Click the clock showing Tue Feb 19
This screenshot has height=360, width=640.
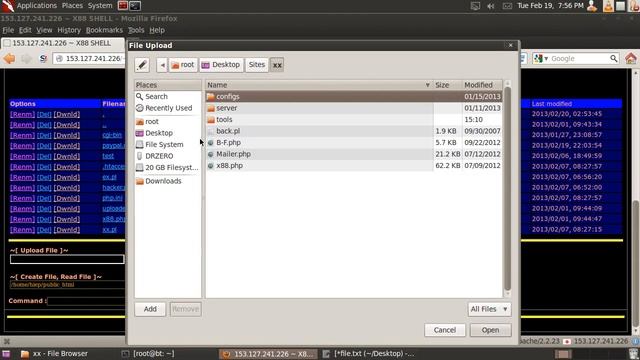pyautogui.click(x=550, y=6)
